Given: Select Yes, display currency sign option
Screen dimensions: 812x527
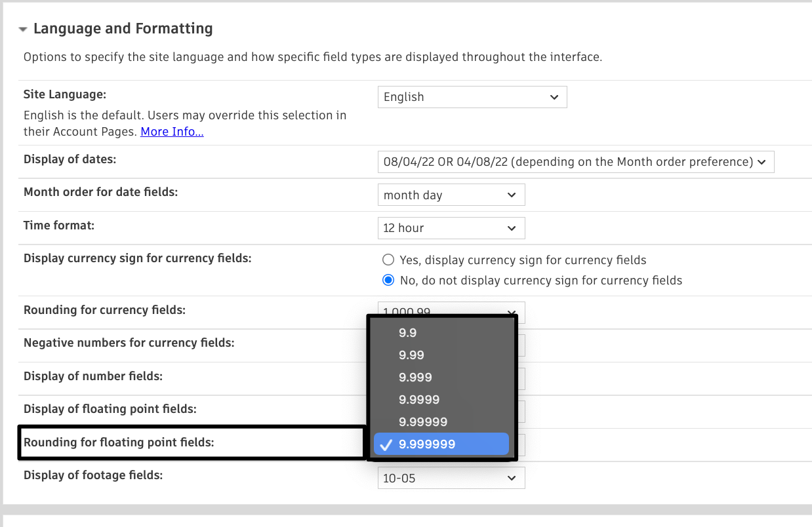Looking at the screenshot, I should [x=388, y=260].
